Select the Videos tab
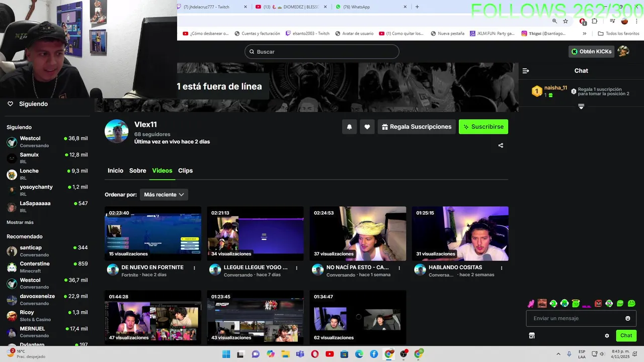Screen dimensions: 644x362 coord(162,170)
